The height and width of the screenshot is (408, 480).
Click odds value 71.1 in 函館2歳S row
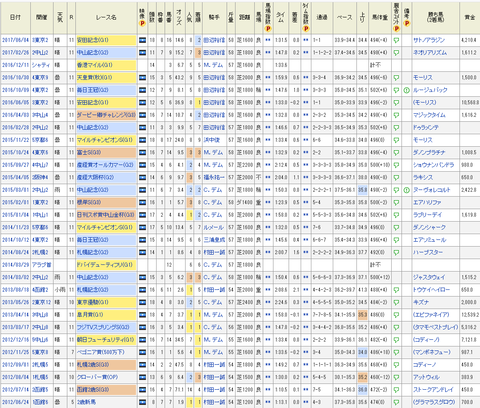[x=179, y=390]
